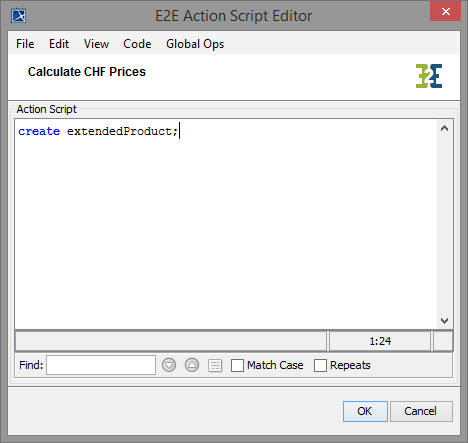Click the find previous up-arrow icon
468x443 pixels.
(x=192, y=365)
